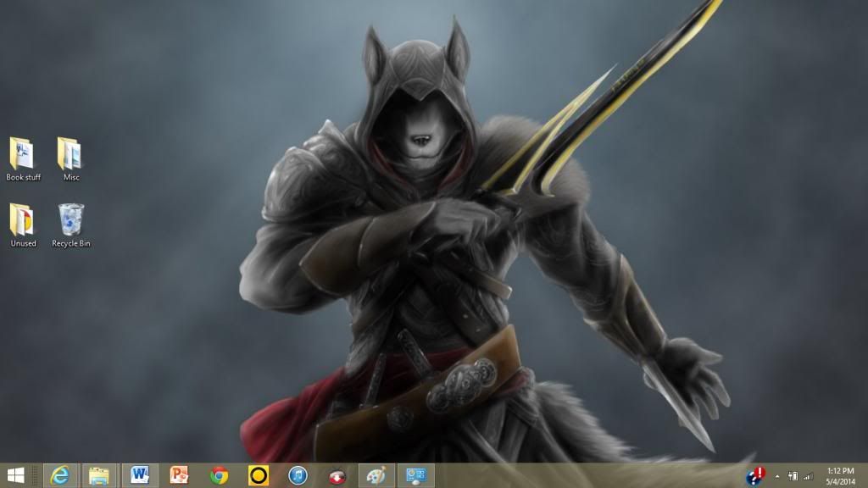Open the Control Panel taskbar icon

[x=415, y=475]
